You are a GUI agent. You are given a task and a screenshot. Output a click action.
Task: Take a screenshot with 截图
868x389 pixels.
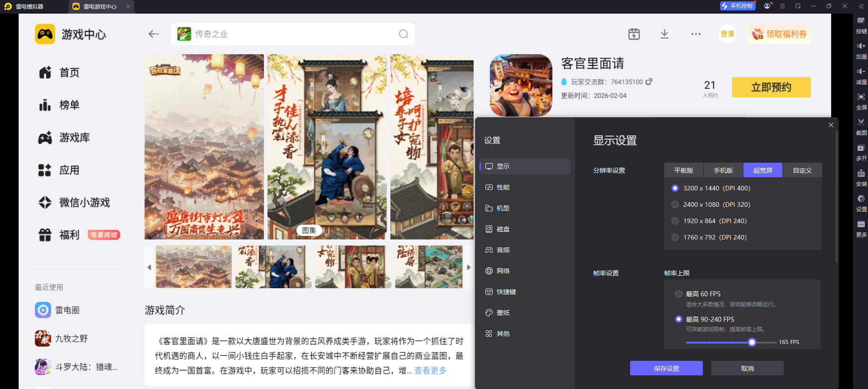[x=861, y=127]
